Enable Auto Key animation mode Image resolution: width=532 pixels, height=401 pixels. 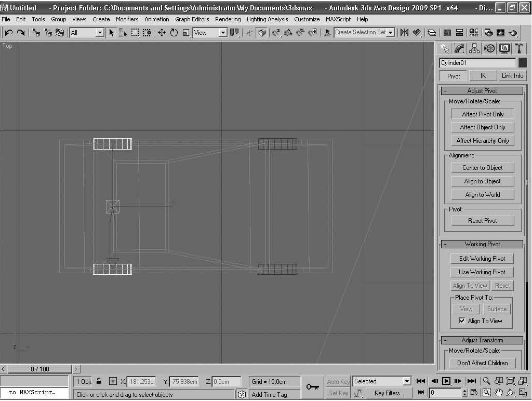tap(338, 381)
